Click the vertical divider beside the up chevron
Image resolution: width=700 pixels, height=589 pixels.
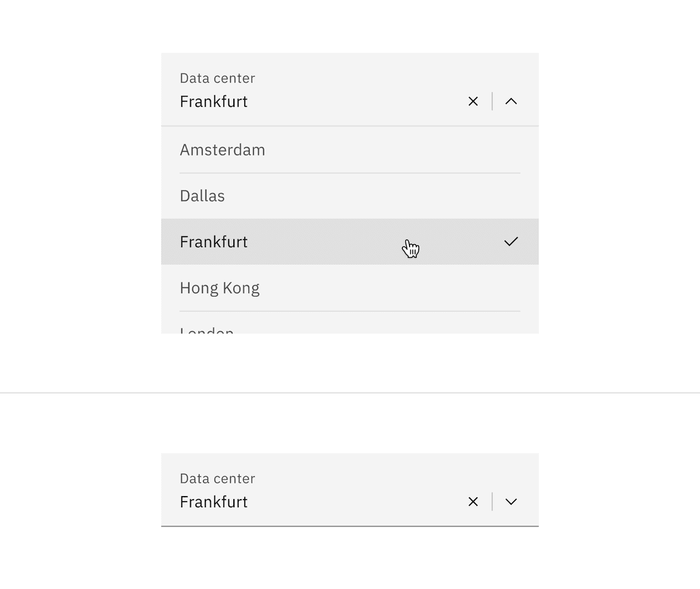492,101
